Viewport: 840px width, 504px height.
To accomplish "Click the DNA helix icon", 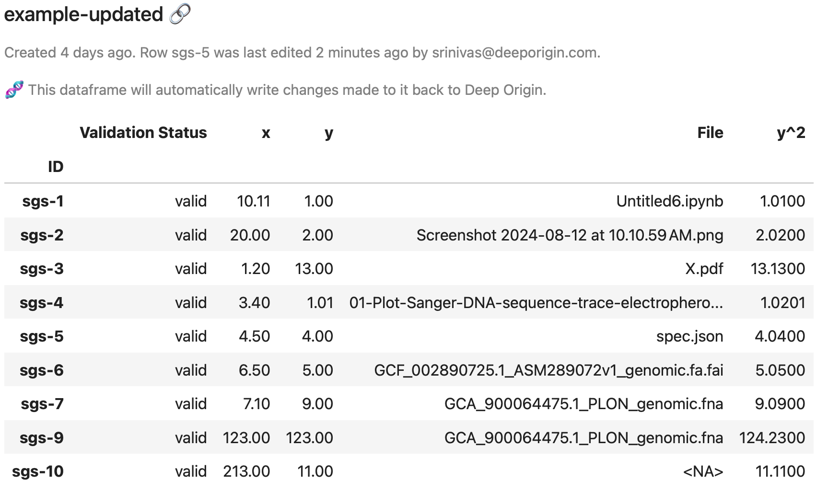I will (14, 90).
